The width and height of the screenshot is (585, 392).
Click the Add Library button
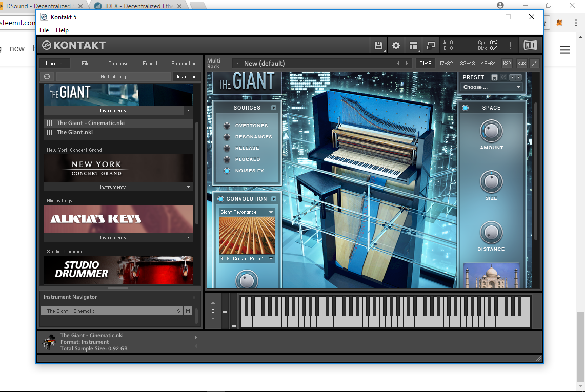[x=112, y=76]
